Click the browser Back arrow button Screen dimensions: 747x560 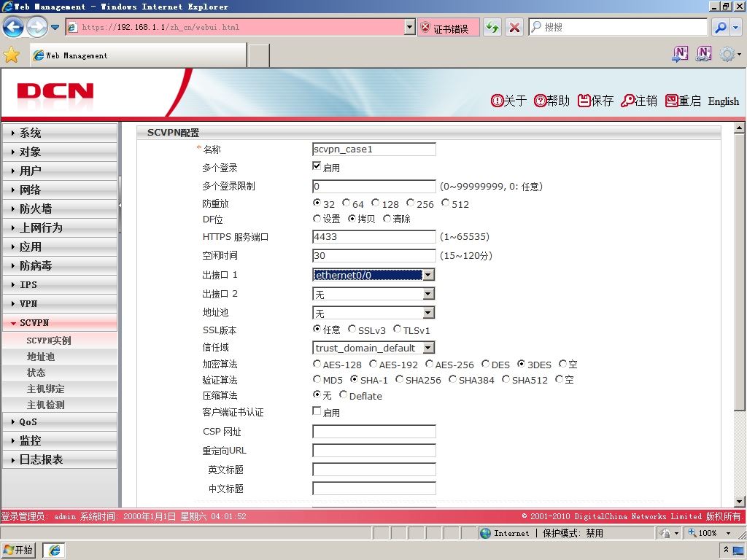[13, 27]
